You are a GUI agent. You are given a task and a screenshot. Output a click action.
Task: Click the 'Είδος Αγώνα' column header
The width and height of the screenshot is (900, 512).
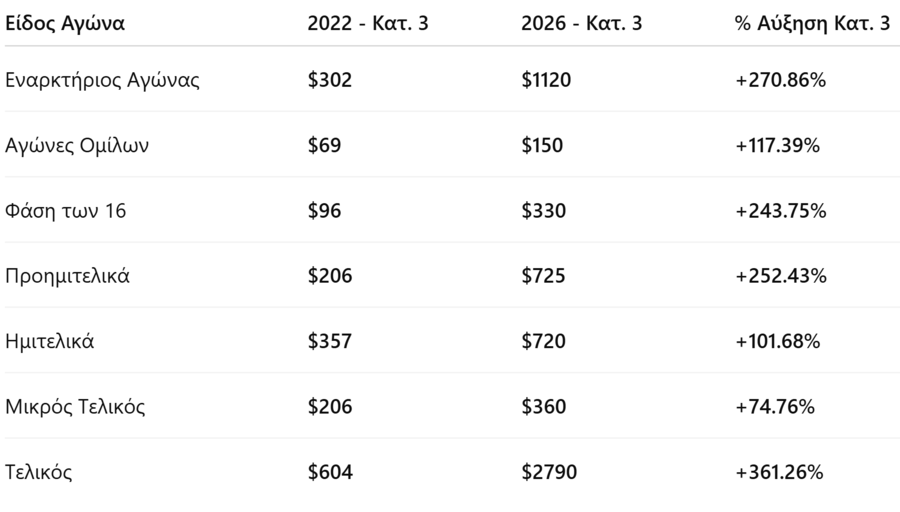coord(65,24)
